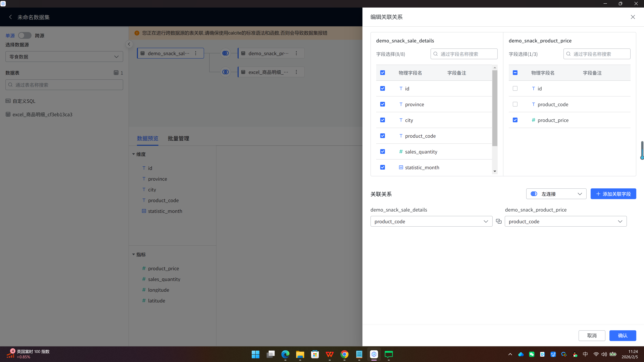Open the 左连接 join type dropdown
Image resolution: width=644 pixels, height=362 pixels.
point(556,194)
